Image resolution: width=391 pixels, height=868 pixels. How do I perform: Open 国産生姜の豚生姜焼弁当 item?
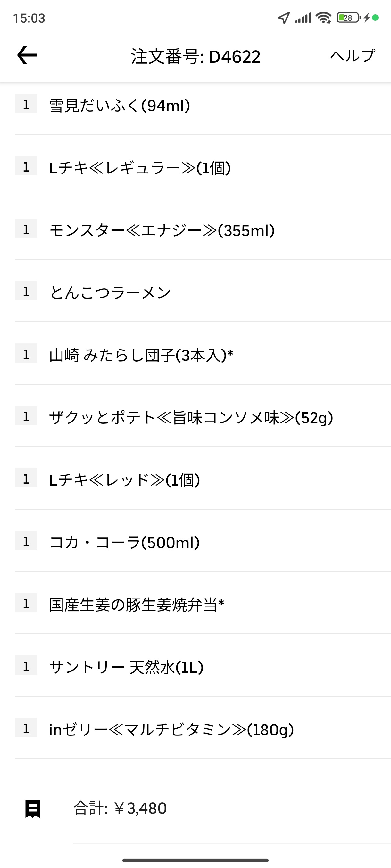[203, 605]
